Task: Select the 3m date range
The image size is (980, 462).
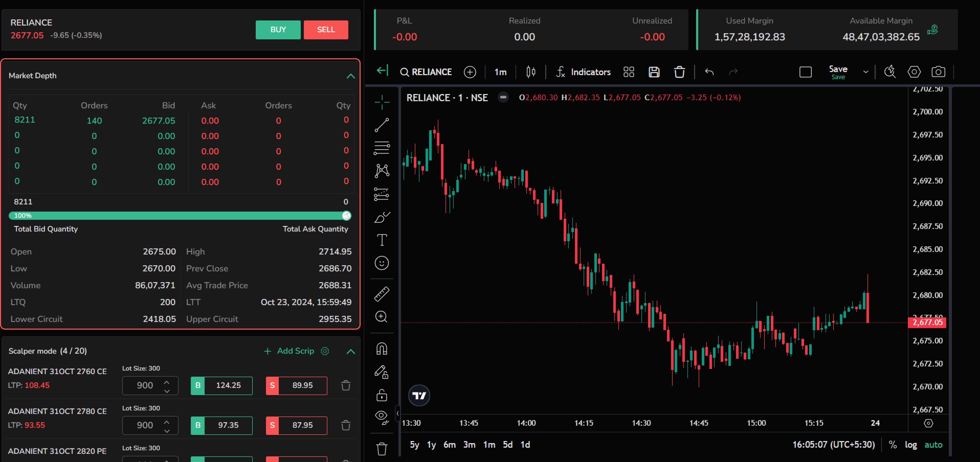Action: [469, 445]
